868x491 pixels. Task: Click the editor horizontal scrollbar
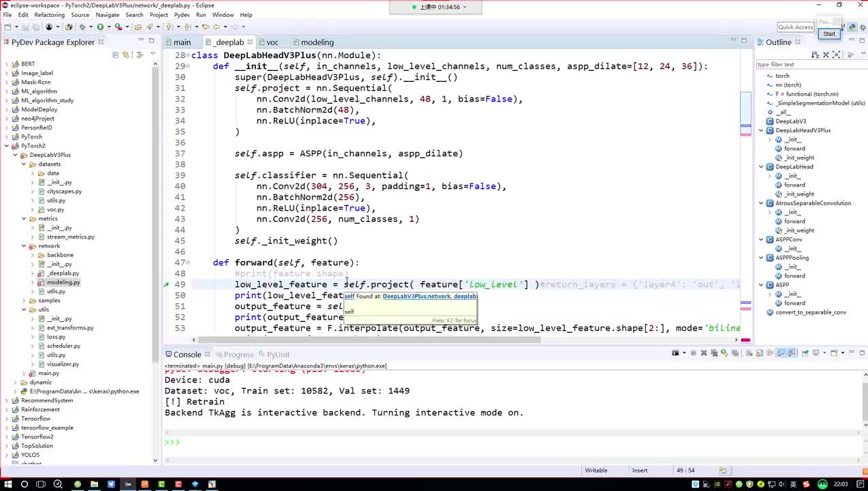370,340
